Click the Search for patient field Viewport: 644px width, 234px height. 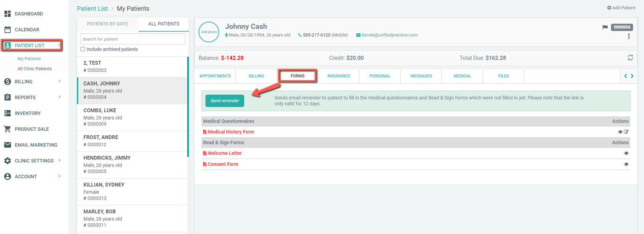tap(133, 39)
